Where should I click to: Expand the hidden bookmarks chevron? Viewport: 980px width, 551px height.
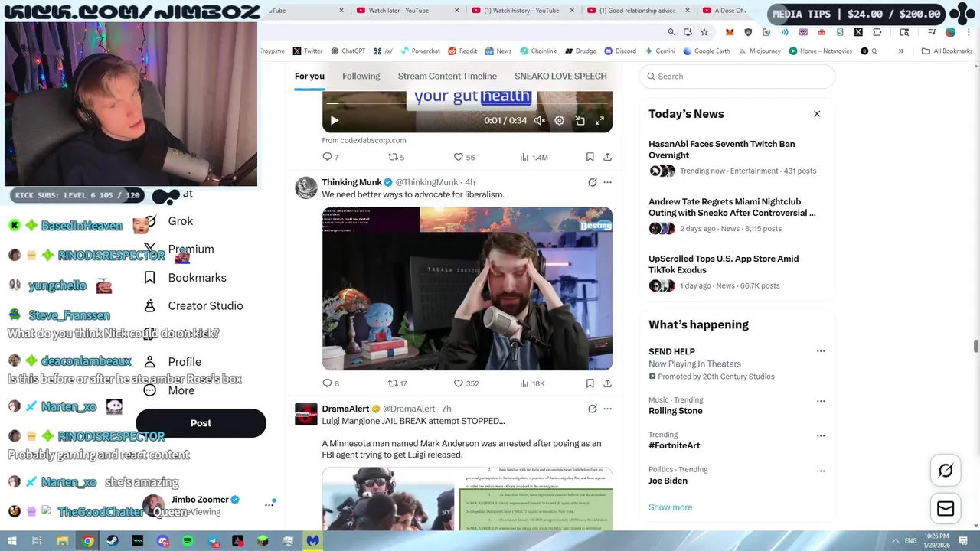click(x=901, y=51)
